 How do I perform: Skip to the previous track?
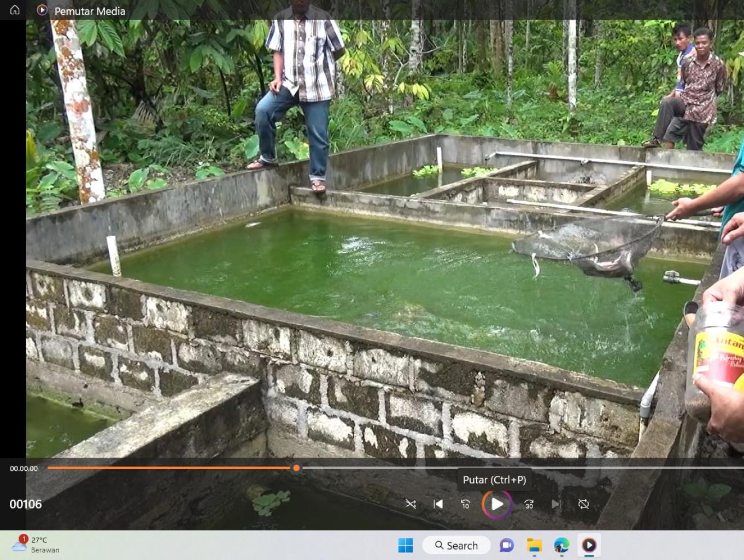[x=438, y=504]
